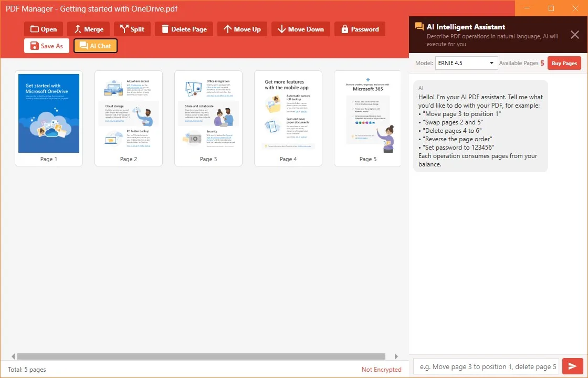Viewport: 588px width, 378px height.
Task: Minimize the PDF Manager window
Action: tap(528, 8)
